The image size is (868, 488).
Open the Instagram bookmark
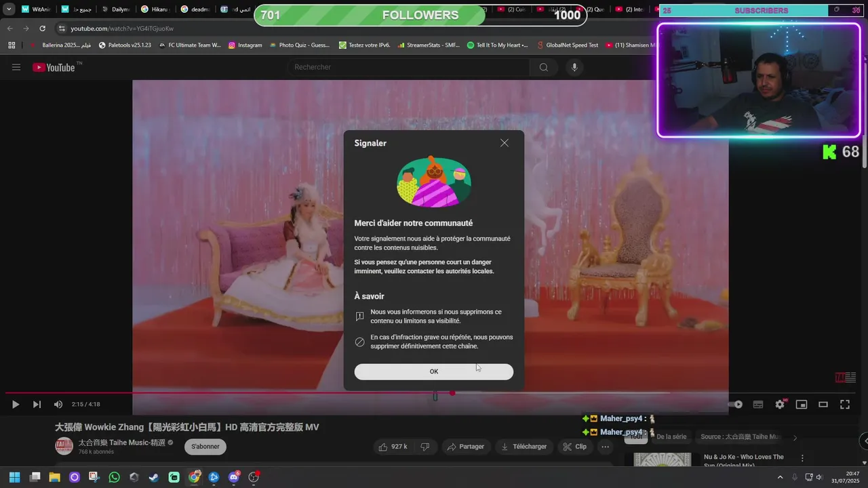click(x=245, y=45)
